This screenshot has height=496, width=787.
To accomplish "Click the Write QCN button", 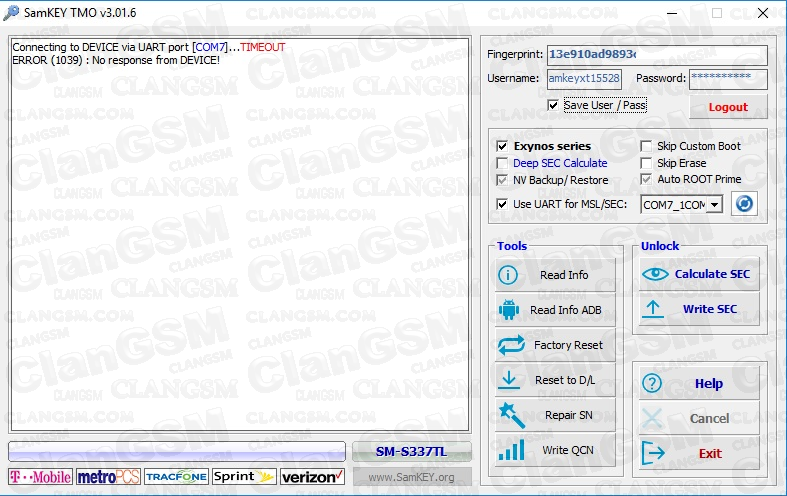I will [x=555, y=450].
